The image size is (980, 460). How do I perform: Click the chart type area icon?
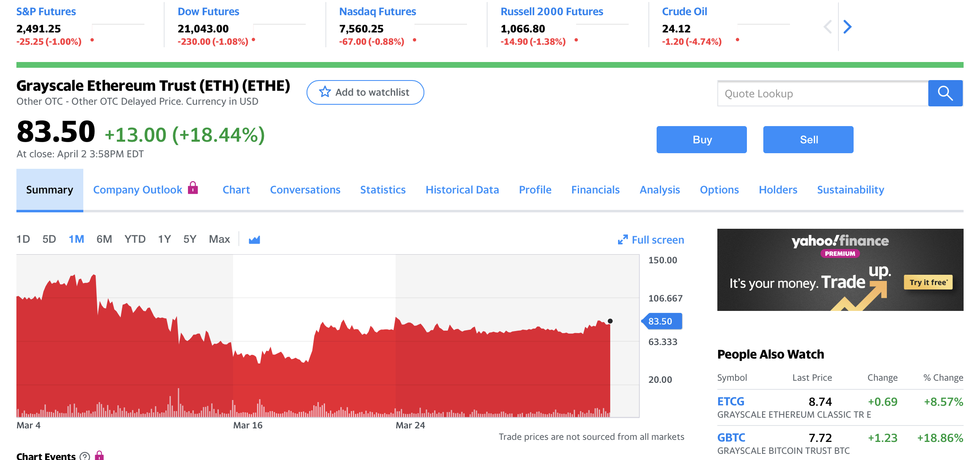(x=254, y=239)
